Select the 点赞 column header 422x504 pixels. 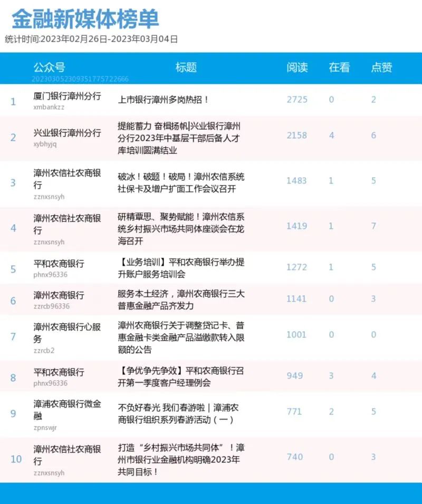pos(381,67)
